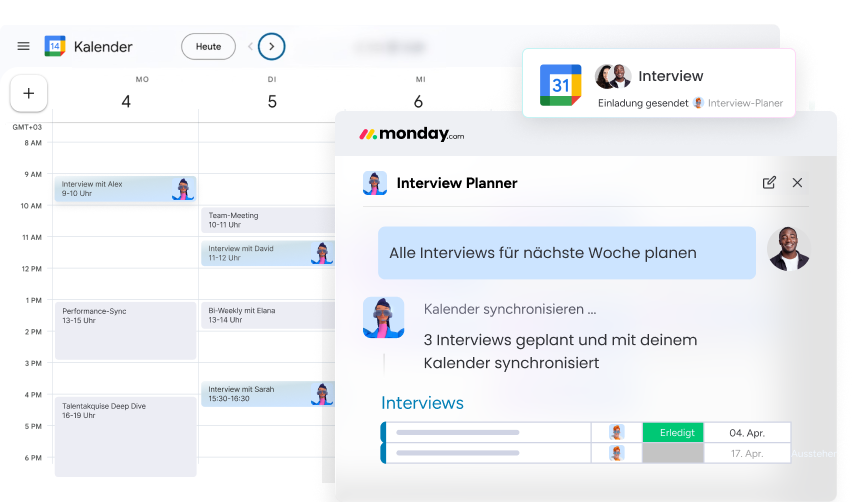Open the Team-Meeting 10-11 Uhr event
853x502 pixels.
[268, 220]
